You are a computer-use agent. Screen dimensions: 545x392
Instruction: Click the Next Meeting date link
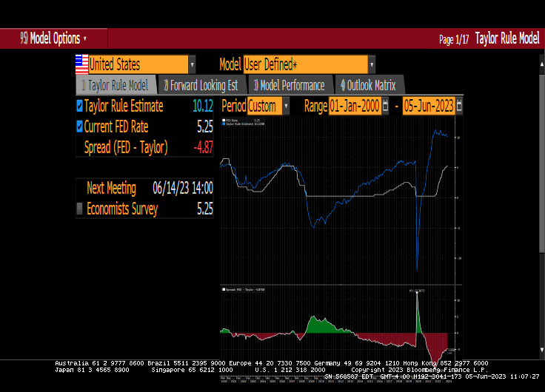(182, 188)
